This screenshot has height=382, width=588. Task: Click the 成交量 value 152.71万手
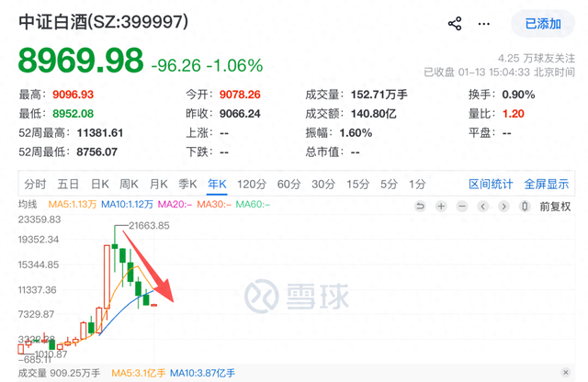(x=379, y=95)
